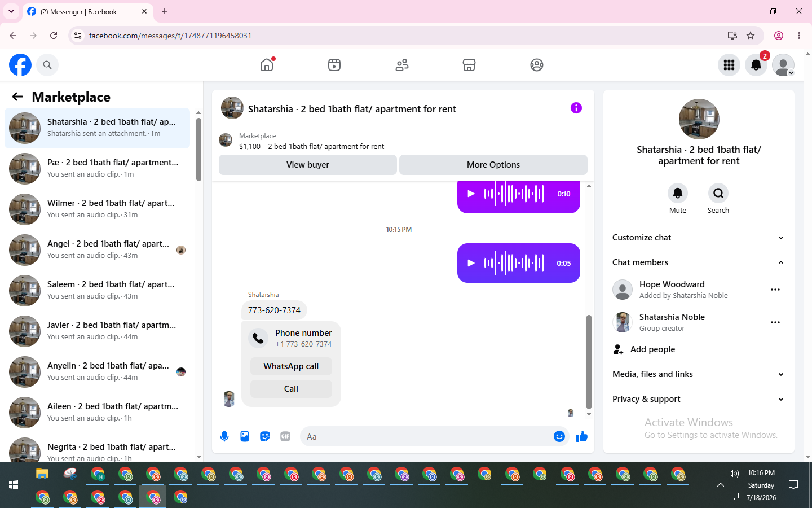
Task: Open the Angel conversation in the list
Action: [97, 250]
